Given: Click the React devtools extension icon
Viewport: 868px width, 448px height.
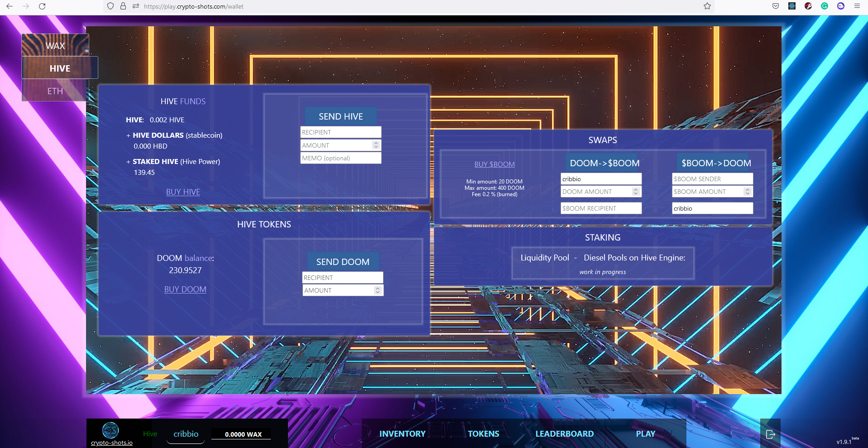Looking at the screenshot, I should tap(792, 6).
